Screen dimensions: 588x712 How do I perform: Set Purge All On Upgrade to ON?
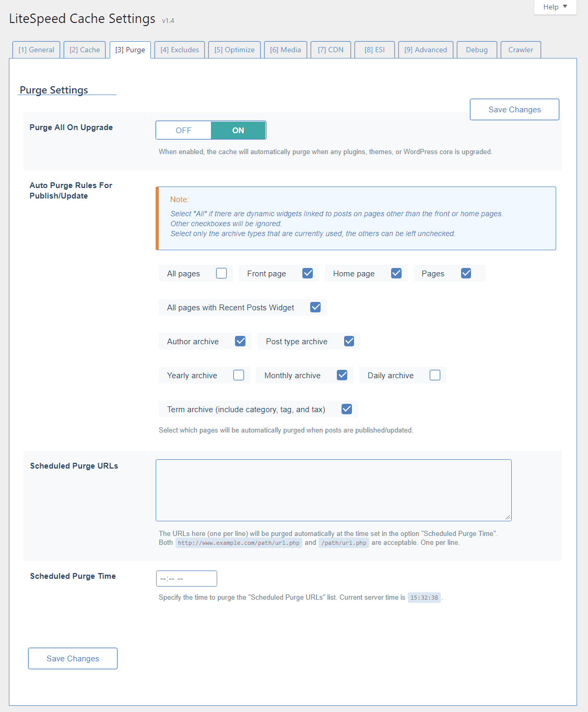coord(238,130)
